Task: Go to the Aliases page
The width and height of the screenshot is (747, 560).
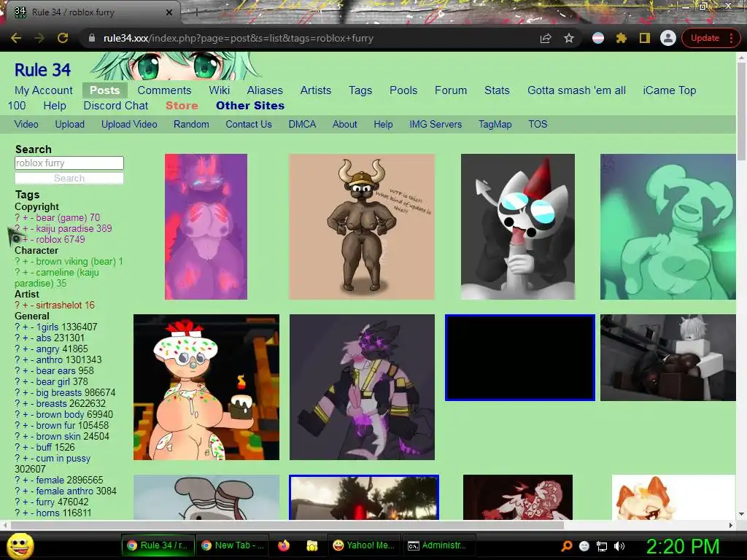Action: pyautogui.click(x=265, y=90)
